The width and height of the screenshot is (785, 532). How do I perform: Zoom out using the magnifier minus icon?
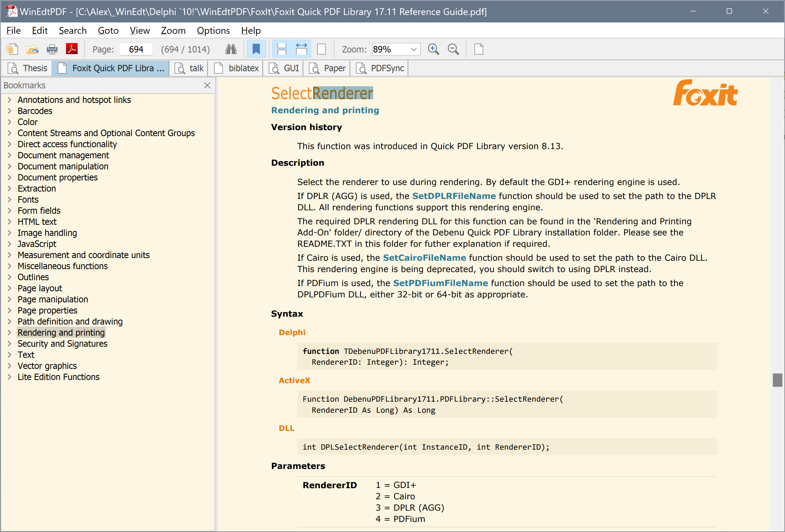click(453, 49)
